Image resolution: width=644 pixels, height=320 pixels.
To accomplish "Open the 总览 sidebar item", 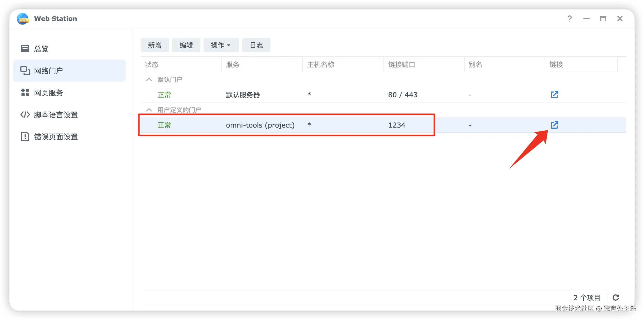I will 41,49.
